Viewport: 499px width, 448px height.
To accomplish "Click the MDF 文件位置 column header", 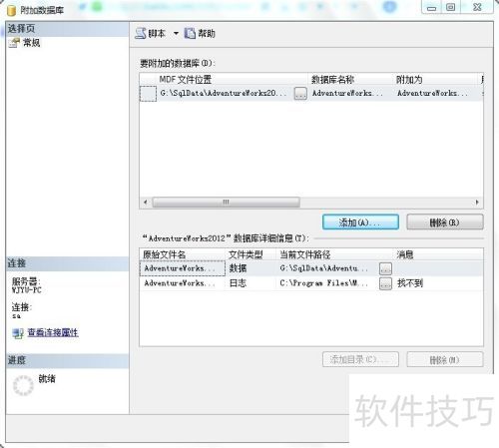I will tap(186, 80).
